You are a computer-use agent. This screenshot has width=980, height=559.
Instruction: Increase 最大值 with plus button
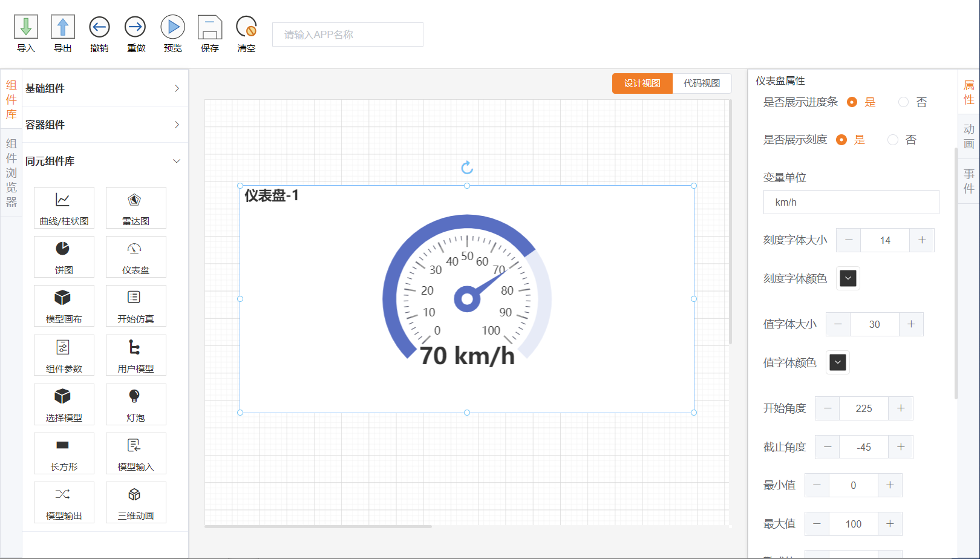[x=890, y=524]
